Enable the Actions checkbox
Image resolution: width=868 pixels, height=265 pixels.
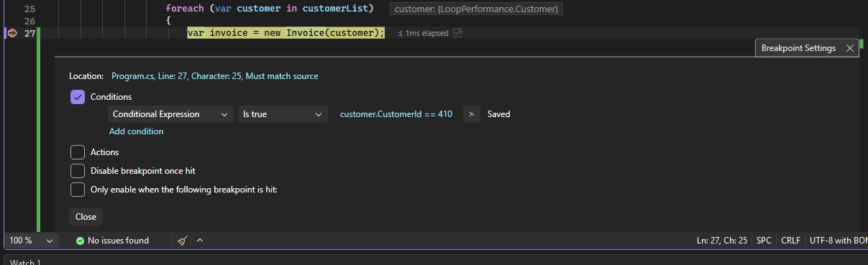78,152
